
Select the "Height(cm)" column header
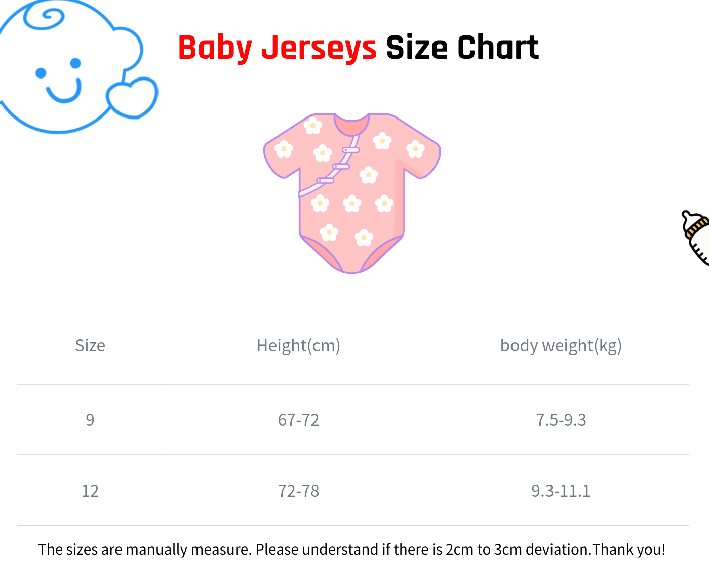pyautogui.click(x=298, y=345)
